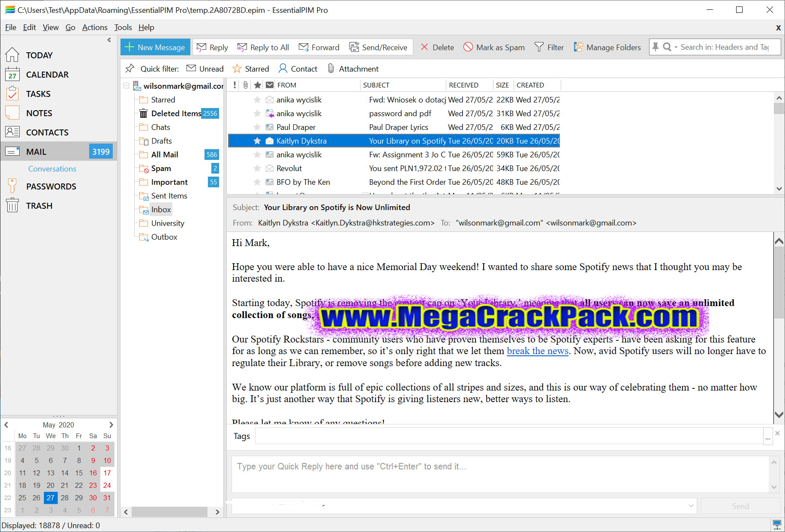
Task: Click the Quick filter pin icon
Action: pyautogui.click(x=129, y=69)
